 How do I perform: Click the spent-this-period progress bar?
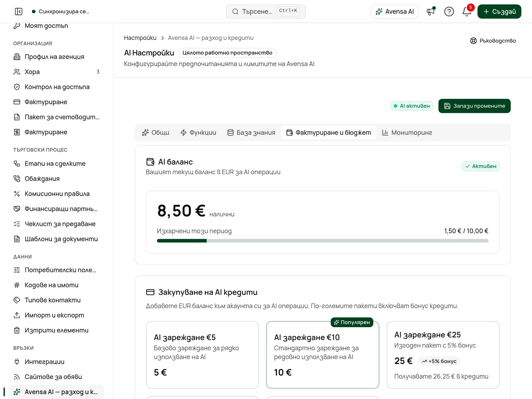323,241
